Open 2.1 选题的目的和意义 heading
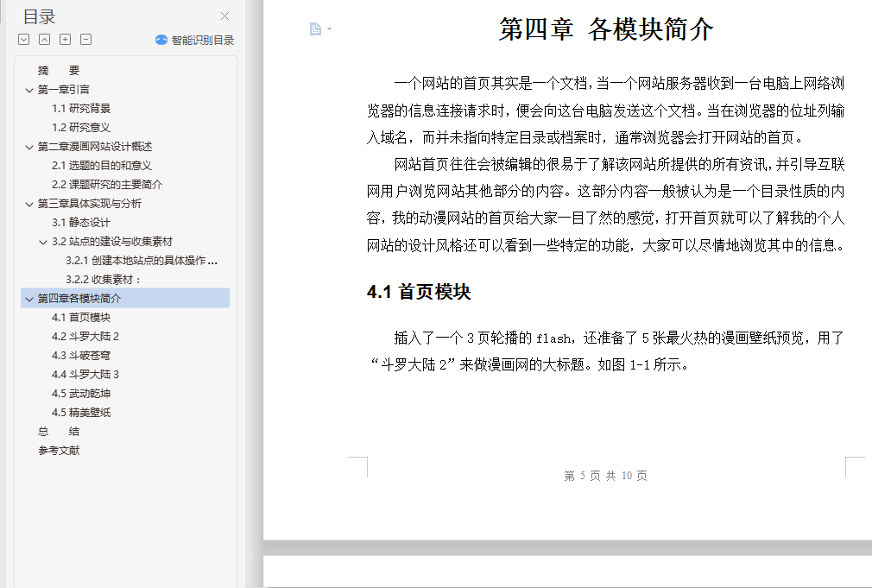This screenshot has width=872, height=588. [102, 165]
